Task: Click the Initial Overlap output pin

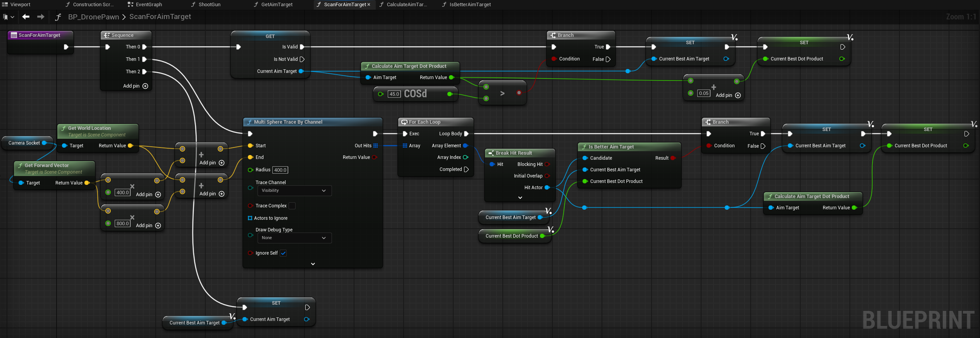Action: [547, 176]
